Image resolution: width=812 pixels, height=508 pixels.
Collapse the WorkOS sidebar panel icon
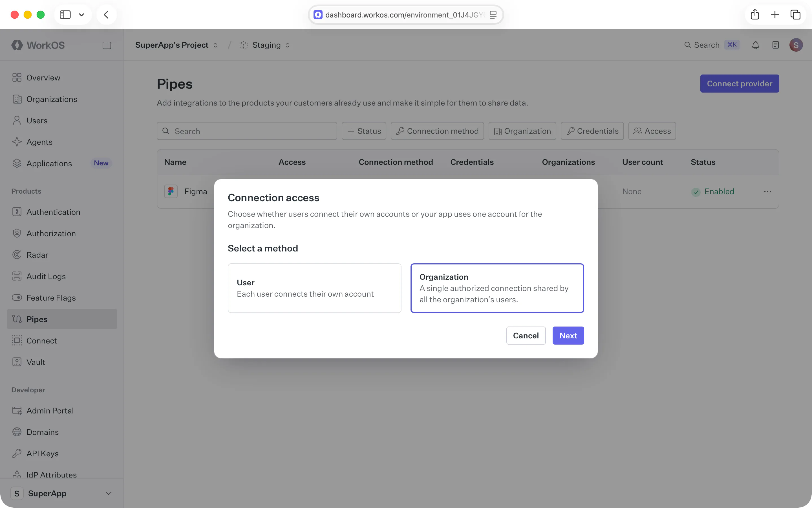[x=107, y=45]
